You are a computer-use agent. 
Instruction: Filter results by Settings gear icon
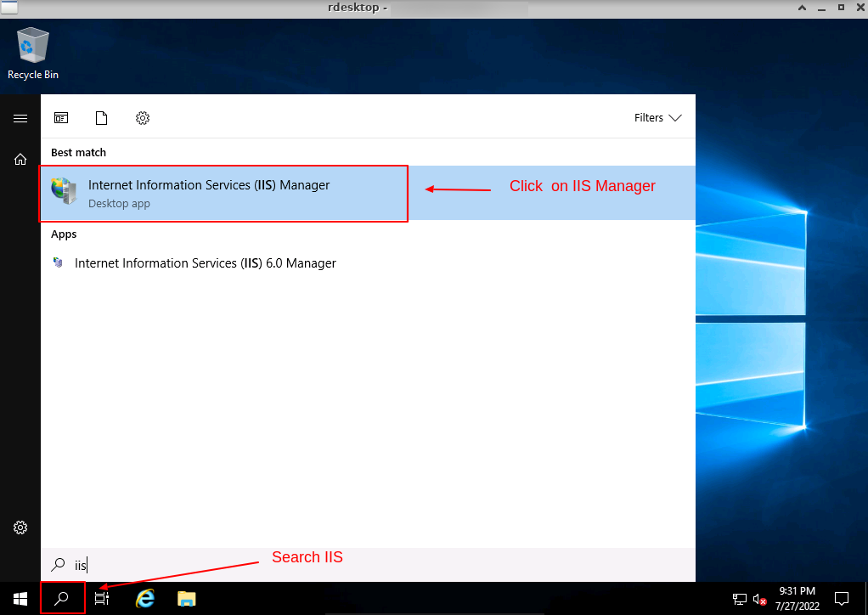143,118
